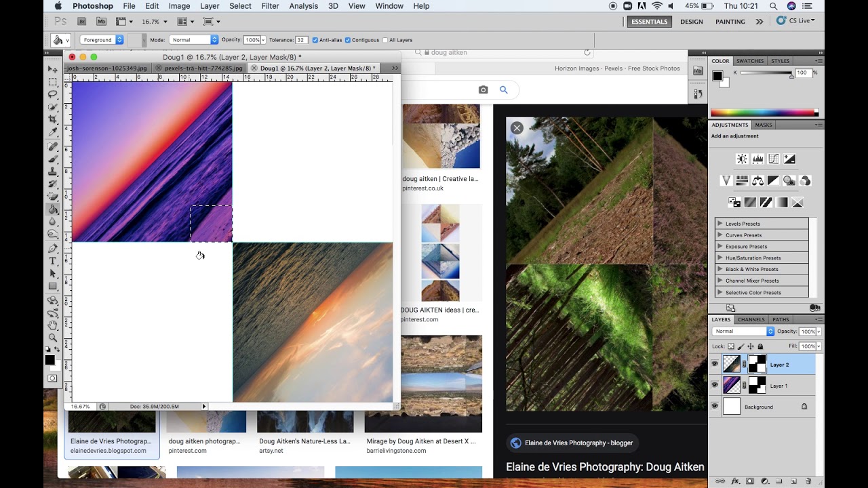Add a Channel Mixer adjustment
Viewport: 868px width, 488px height.
pyautogui.click(x=805, y=181)
